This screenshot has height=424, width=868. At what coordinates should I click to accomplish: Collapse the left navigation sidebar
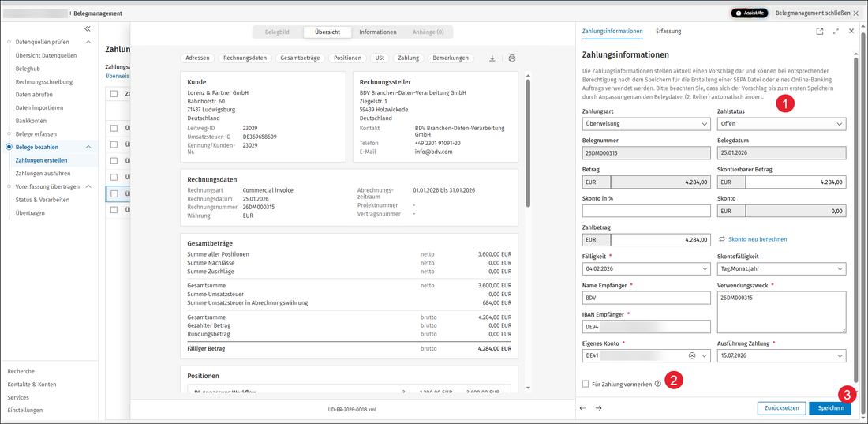[87, 29]
